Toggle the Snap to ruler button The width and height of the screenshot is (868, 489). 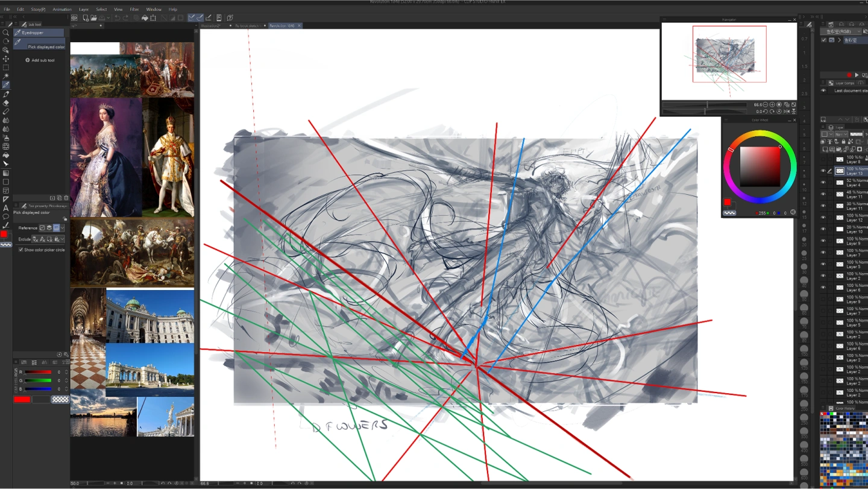[x=191, y=17]
